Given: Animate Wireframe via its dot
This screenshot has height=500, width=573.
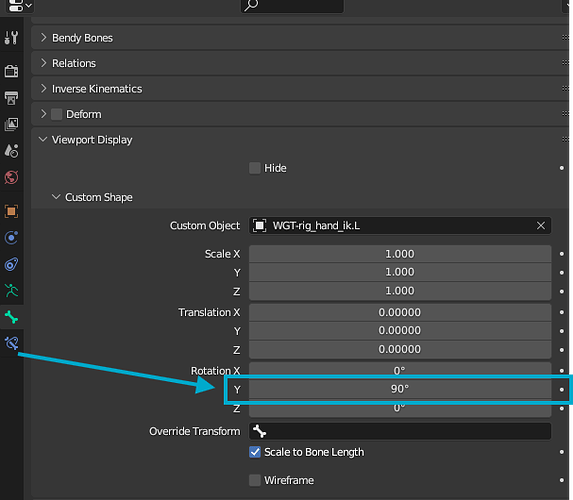Looking at the screenshot, I should click(x=562, y=480).
